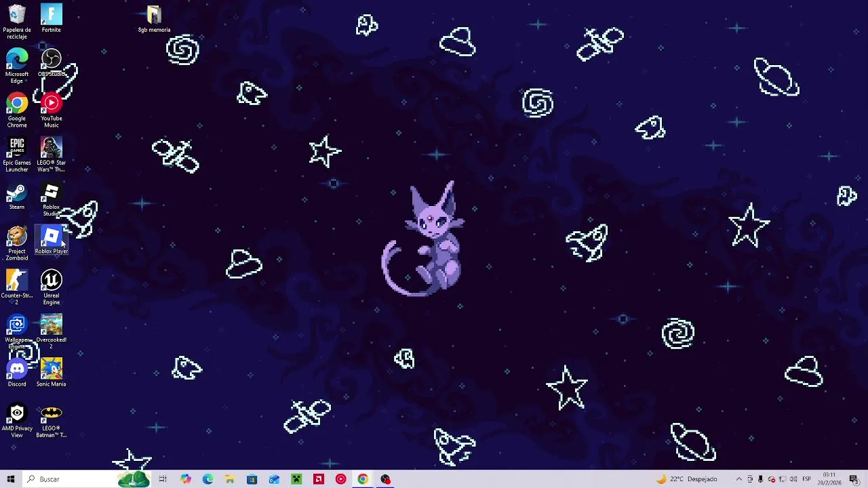Screen dimensions: 868x488
Task: Open the clock showing 03:11
Action: (x=829, y=479)
